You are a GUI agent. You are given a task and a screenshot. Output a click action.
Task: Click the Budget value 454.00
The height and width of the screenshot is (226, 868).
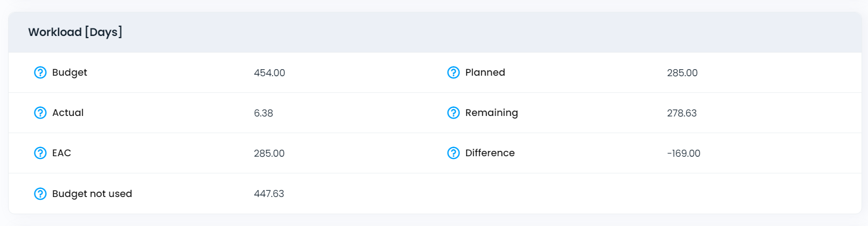point(269,73)
